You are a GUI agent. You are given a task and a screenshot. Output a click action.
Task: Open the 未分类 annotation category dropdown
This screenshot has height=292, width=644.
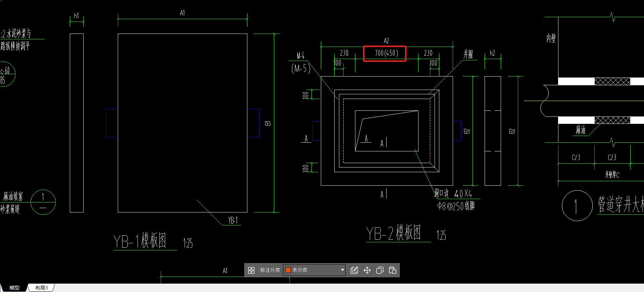point(314,270)
